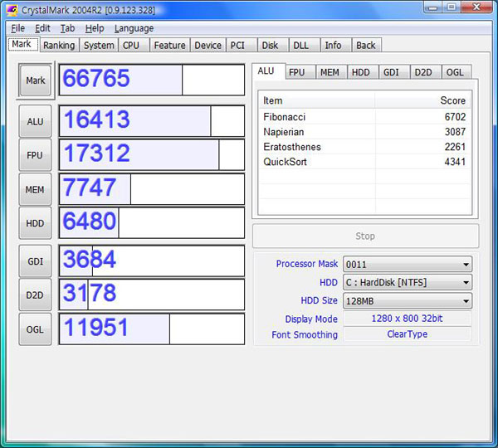Maximize the CrystalMark window
The image size is (498, 448).
(x=452, y=7)
